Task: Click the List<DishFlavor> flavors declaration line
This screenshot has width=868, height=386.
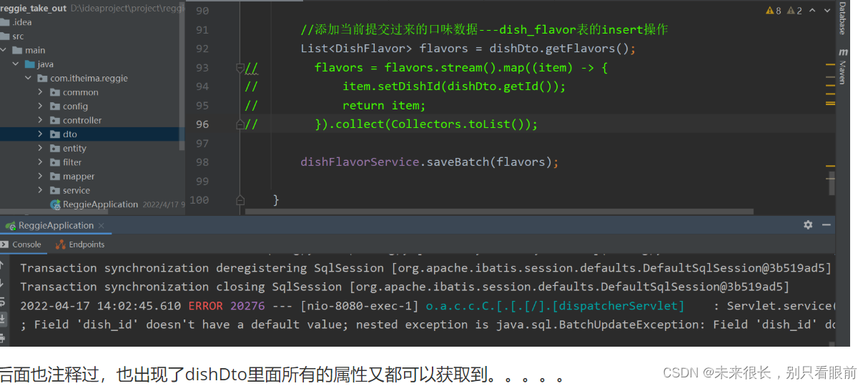Action: 468,49
